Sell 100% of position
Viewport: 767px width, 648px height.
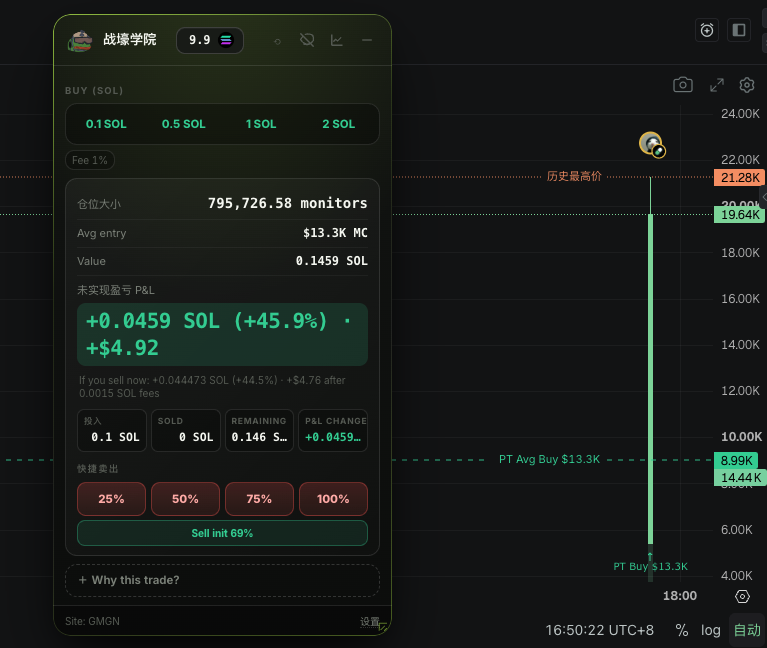click(x=333, y=499)
